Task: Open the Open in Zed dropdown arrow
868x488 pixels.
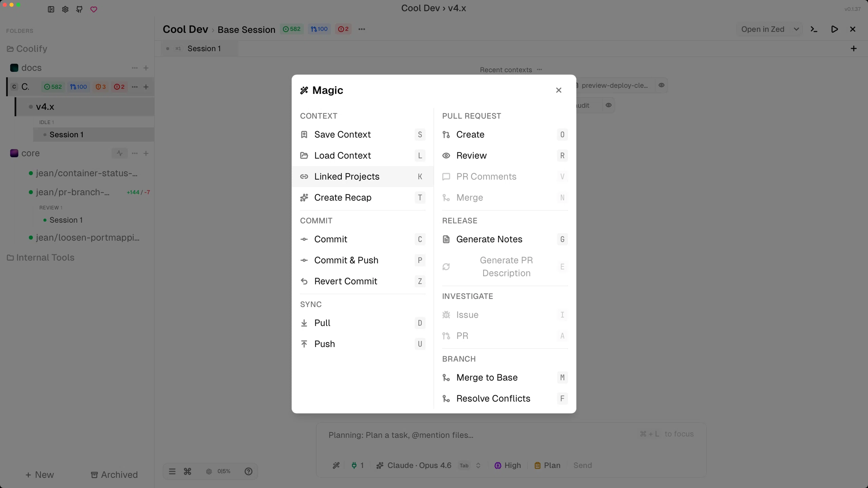Action: 796,29
